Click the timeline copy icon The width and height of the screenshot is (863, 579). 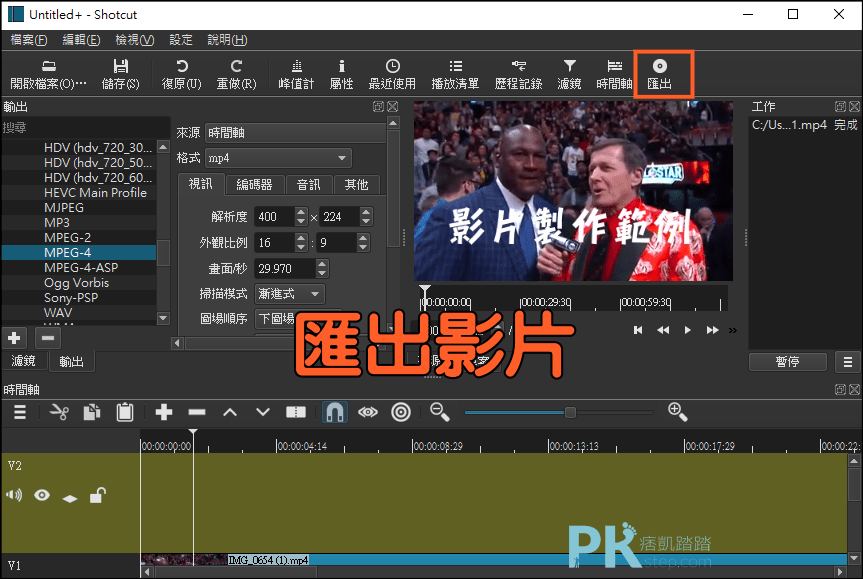(x=92, y=412)
